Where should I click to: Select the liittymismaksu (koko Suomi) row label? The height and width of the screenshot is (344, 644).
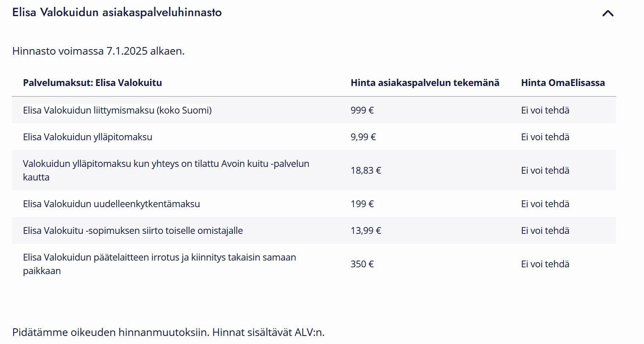[117, 110]
